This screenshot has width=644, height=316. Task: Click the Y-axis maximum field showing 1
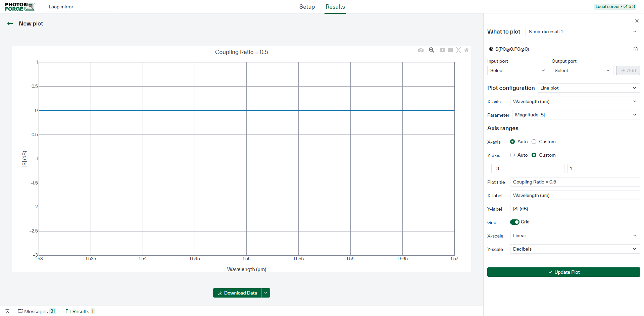click(604, 168)
